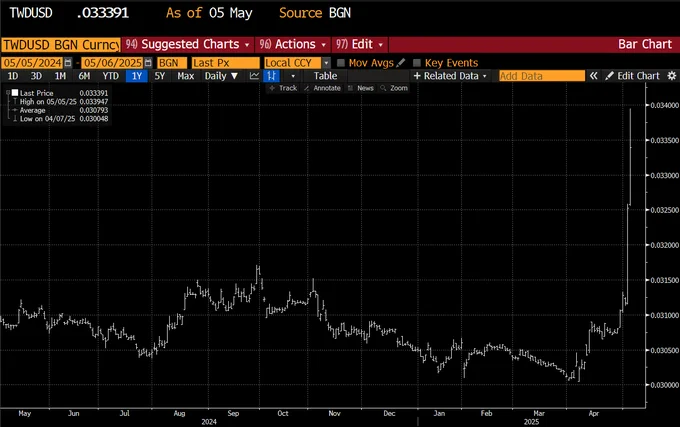Click the low value 0.030048
Screen dimensions: 680x427
pos(94,118)
